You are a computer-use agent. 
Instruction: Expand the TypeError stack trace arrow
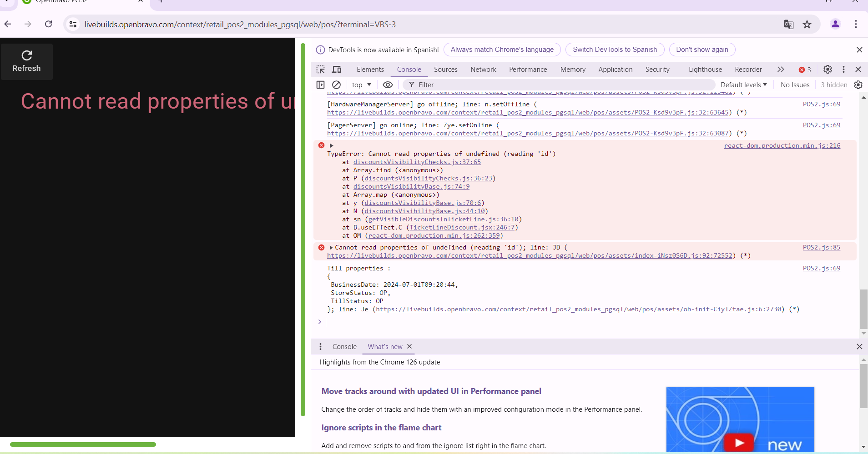pyautogui.click(x=332, y=146)
